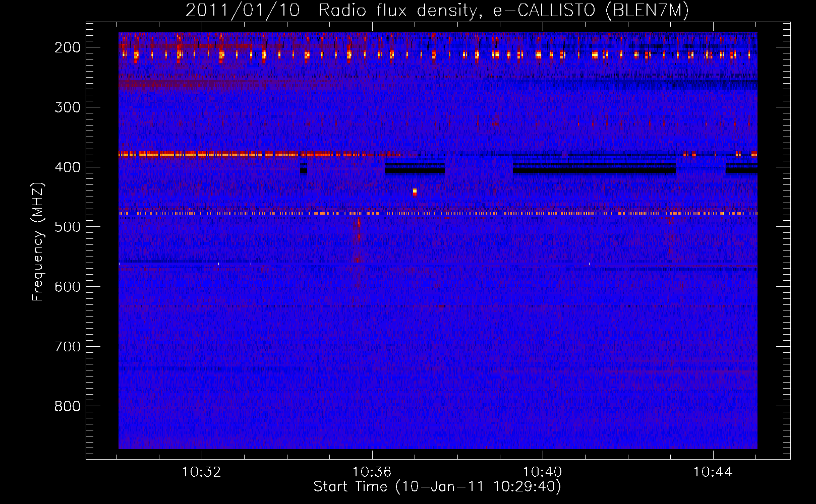Click the 200 frequency tick label

pyautogui.click(x=68, y=47)
